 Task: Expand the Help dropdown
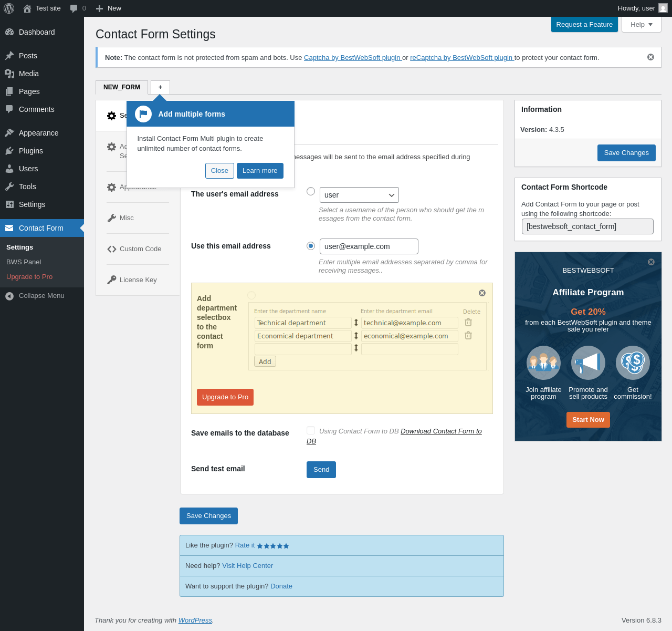click(x=642, y=24)
